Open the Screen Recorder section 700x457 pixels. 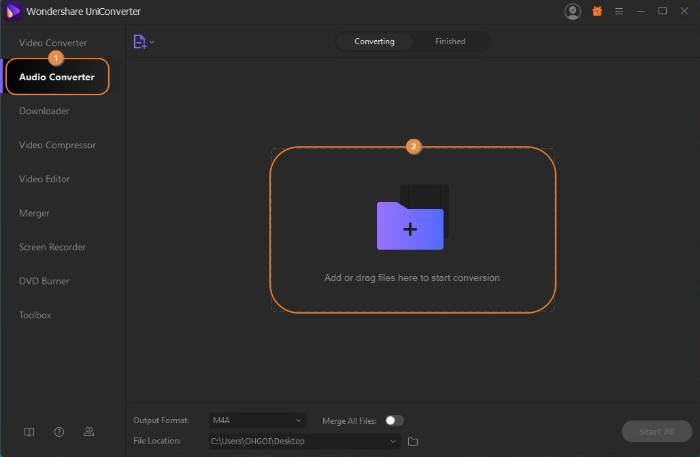click(52, 247)
